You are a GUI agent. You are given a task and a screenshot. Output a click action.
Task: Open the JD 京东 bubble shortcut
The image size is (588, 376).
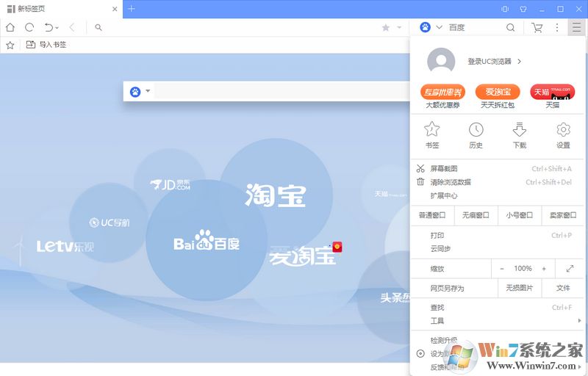(x=170, y=184)
